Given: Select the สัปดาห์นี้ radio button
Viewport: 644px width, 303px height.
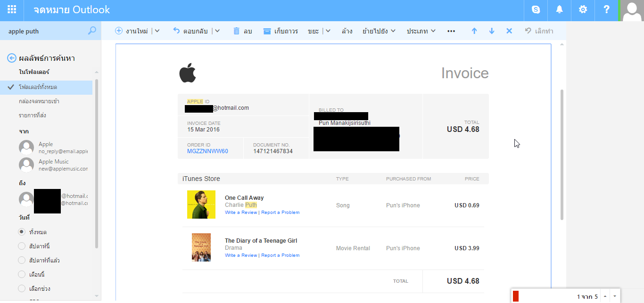Looking at the screenshot, I should point(22,246).
